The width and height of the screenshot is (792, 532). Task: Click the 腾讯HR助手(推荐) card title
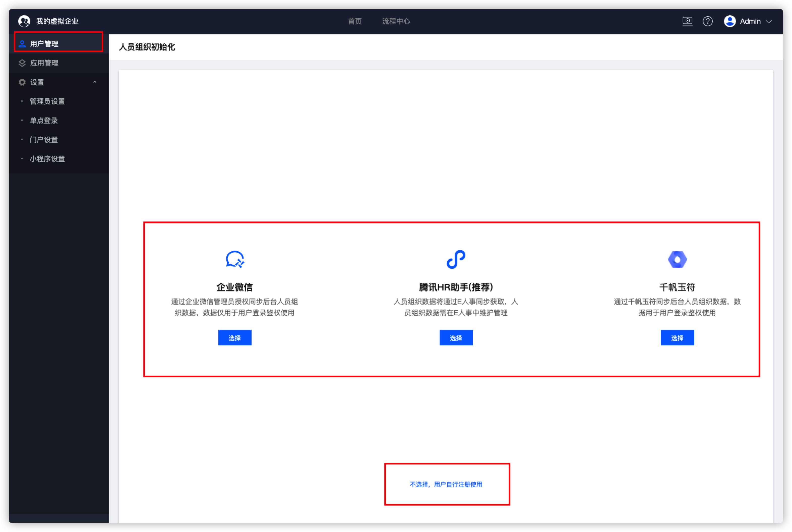[456, 287]
